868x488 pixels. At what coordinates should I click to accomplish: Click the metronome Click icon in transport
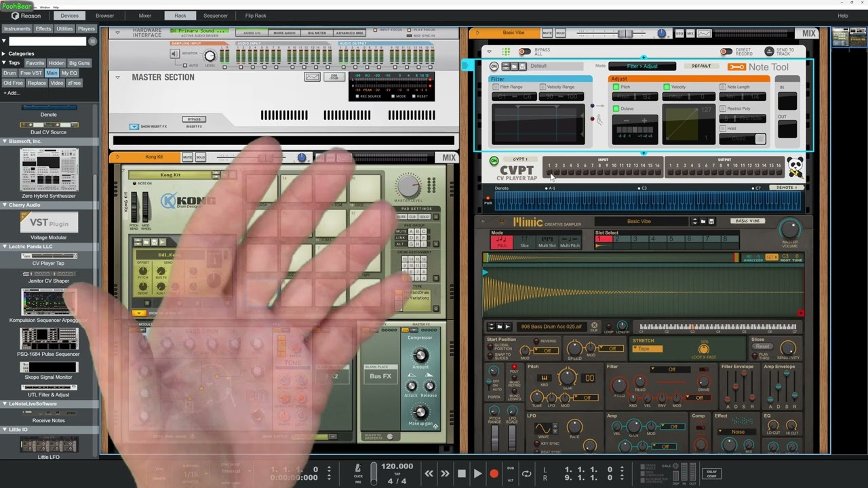pyautogui.click(x=359, y=468)
